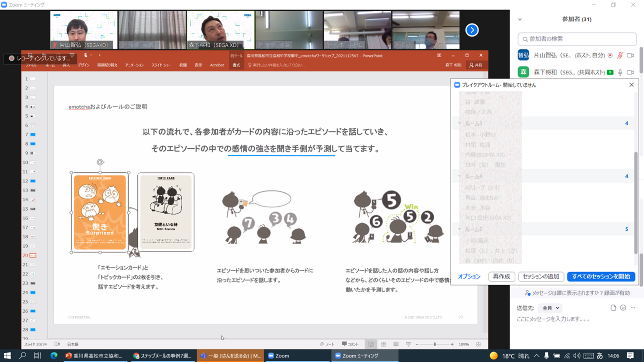Switch PowerPoint to slide sorter view
644x362 pixels.
[384, 344]
